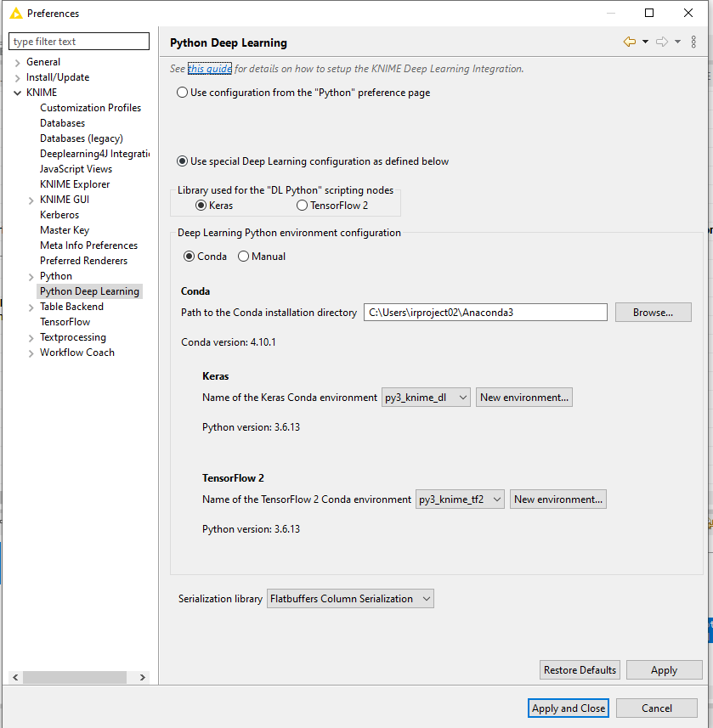Screen dimensions: 713x728
Task: Click the tree scrollbar right arrow
Action: (143, 677)
